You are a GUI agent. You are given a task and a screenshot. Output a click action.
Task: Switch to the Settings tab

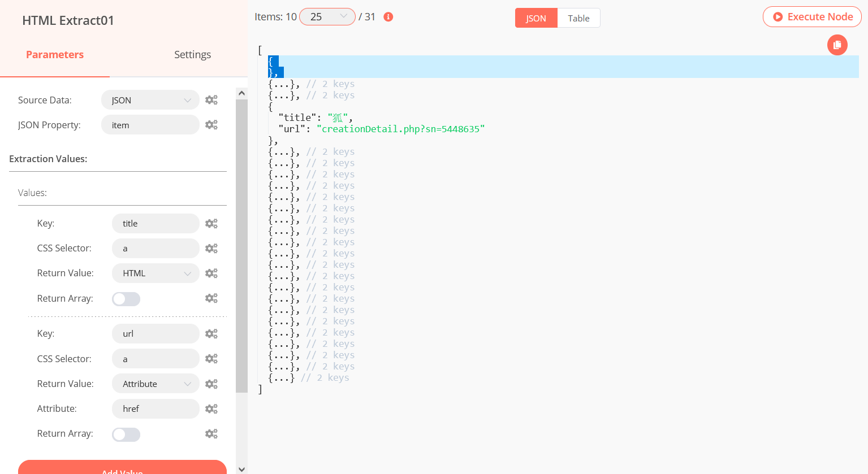[192, 54]
